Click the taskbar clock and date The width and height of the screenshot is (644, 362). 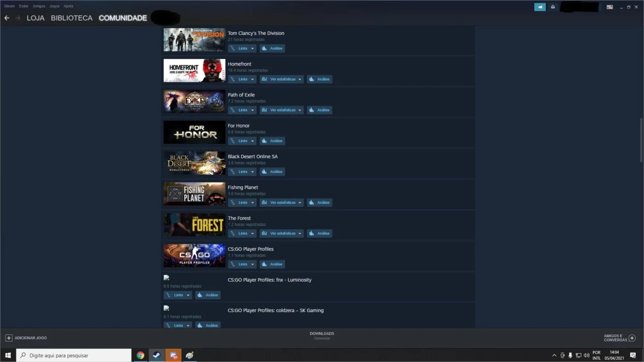[614, 355]
